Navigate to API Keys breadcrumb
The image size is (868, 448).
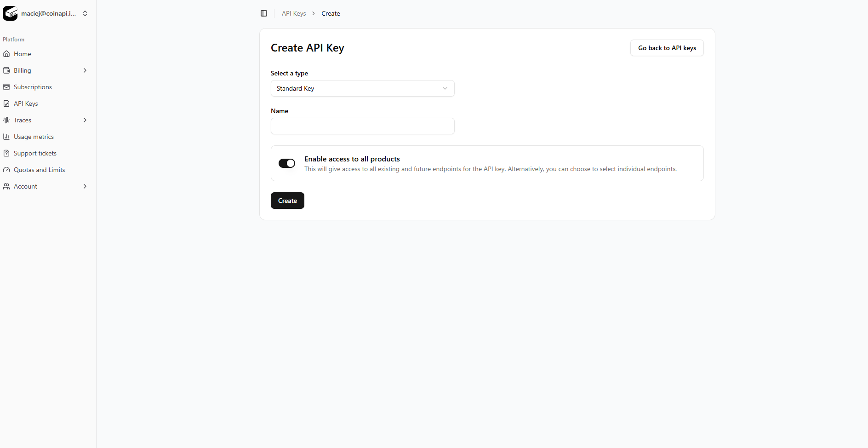294,13
